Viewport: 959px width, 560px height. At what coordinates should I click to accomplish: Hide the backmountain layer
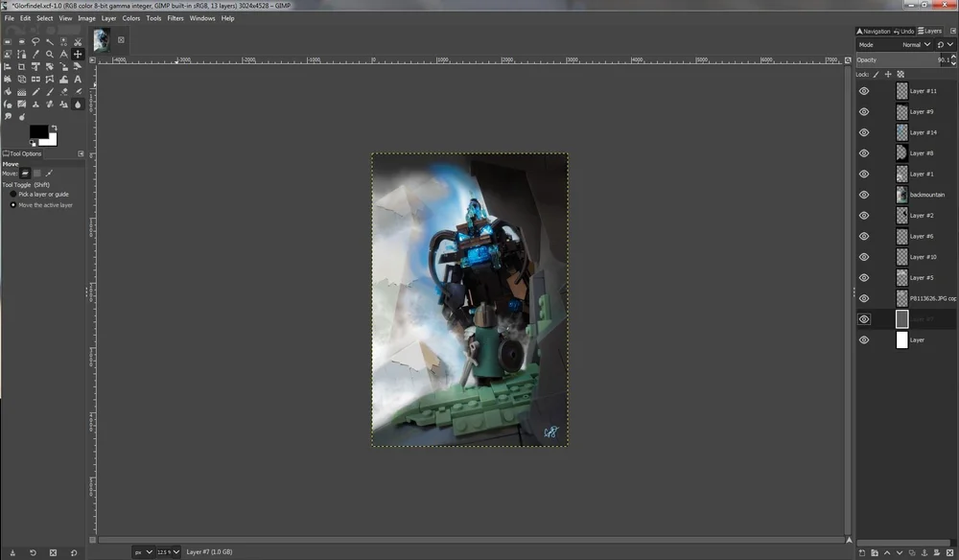(864, 194)
